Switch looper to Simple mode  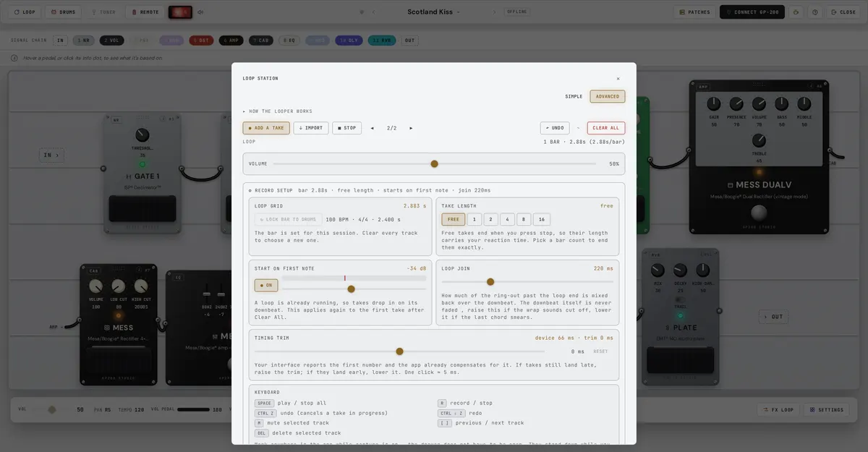point(574,96)
